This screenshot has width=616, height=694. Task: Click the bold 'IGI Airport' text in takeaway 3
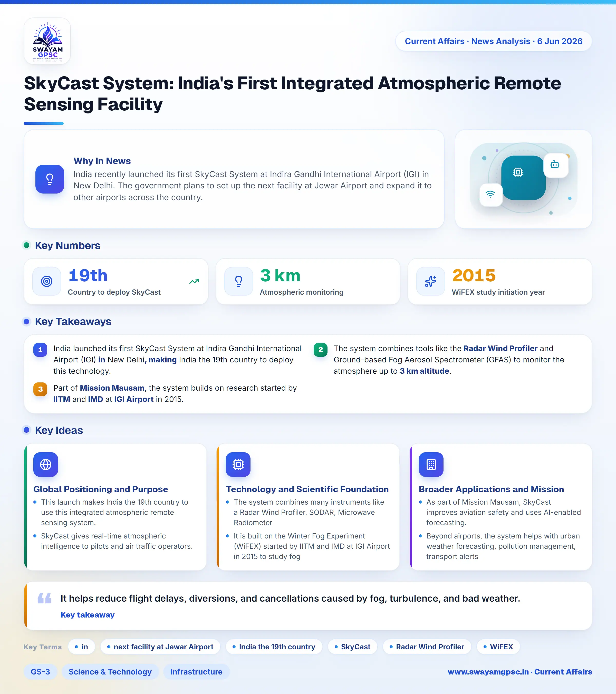point(134,399)
